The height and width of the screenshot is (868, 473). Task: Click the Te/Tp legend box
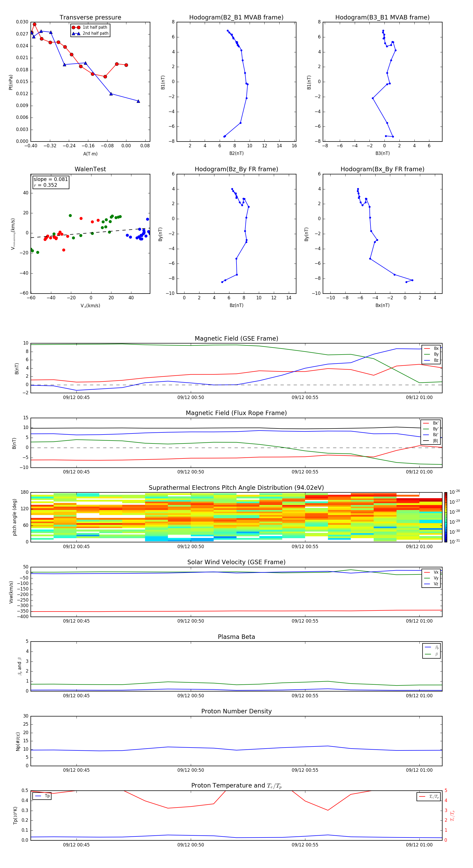click(x=428, y=796)
